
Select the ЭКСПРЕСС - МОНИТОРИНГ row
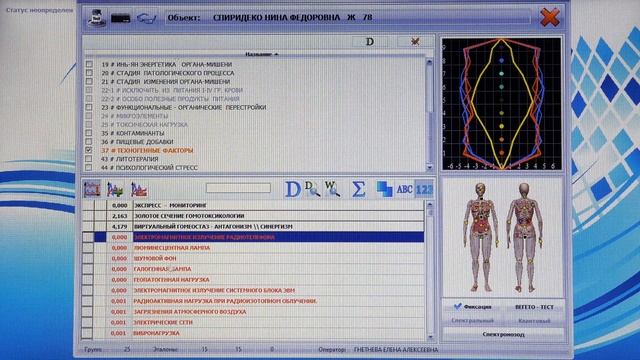[x=253, y=205]
